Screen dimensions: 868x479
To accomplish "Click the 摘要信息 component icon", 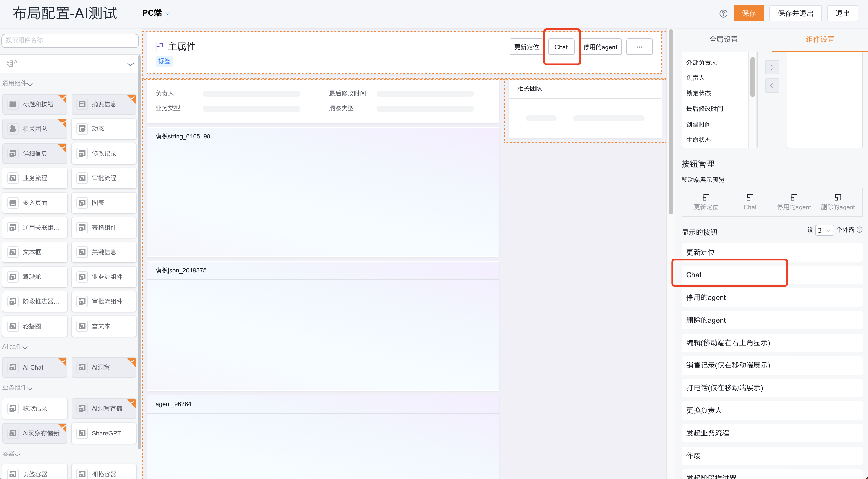I will click(x=82, y=104).
